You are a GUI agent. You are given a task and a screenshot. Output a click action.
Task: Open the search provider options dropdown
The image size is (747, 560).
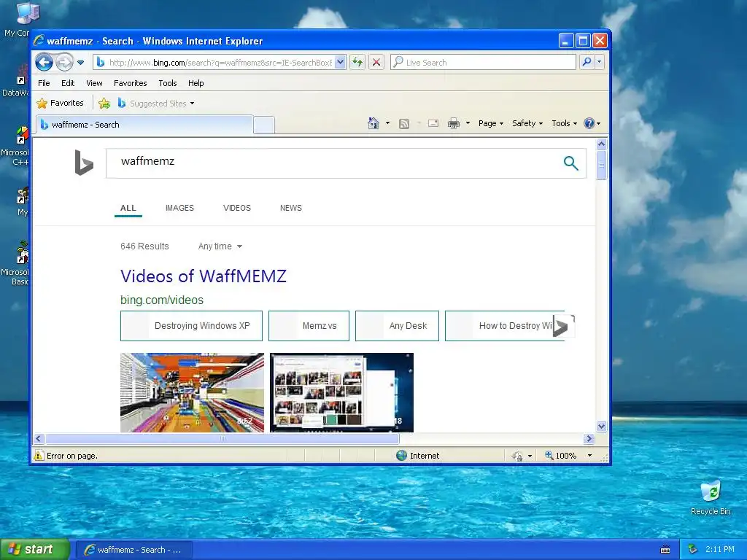click(600, 62)
